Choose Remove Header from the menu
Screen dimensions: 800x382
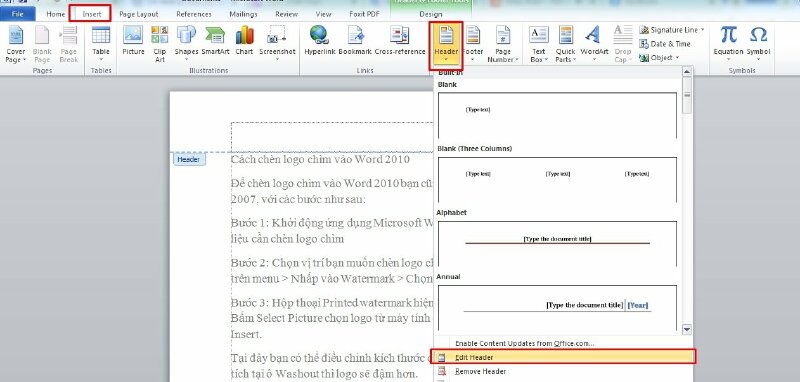[563, 371]
